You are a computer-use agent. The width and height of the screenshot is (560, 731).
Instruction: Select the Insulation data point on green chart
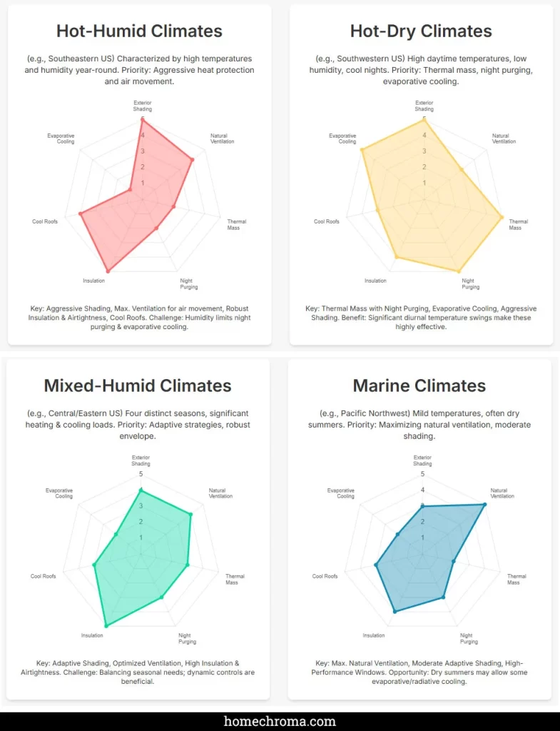point(106,625)
